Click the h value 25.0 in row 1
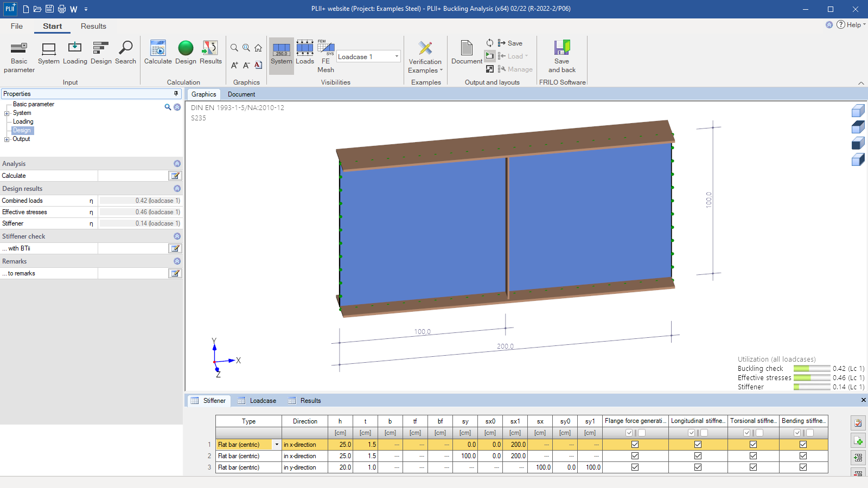Image resolution: width=868 pixels, height=488 pixels. (340, 445)
